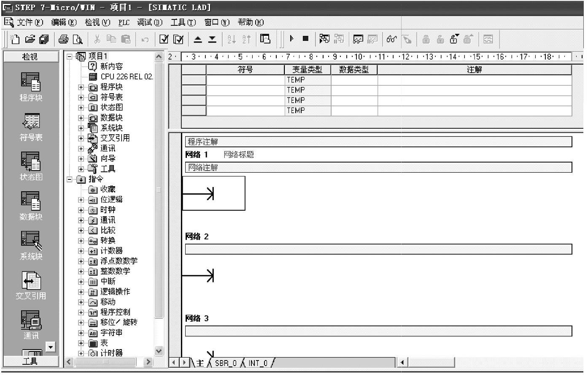588x377 pixels.
Task: Click the Undo toolbar icon
Action: [x=145, y=40]
